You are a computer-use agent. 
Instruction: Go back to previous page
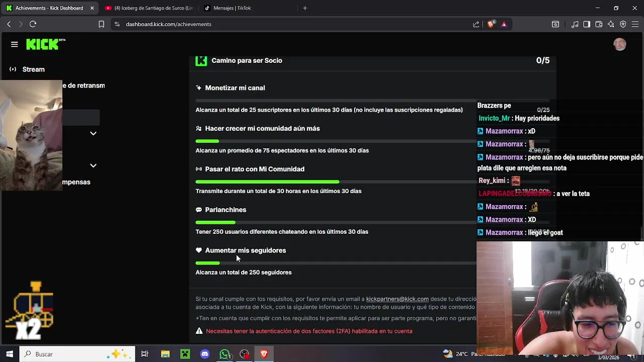(x=9, y=24)
